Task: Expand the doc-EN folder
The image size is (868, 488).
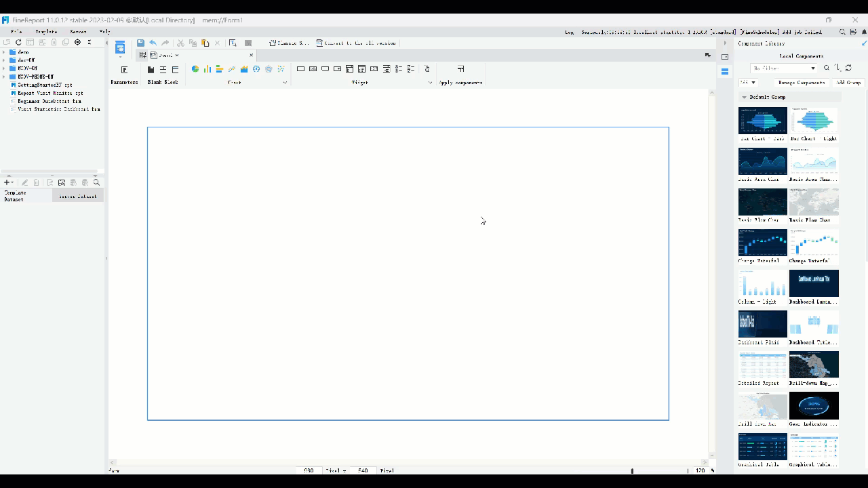Action: pos(4,60)
